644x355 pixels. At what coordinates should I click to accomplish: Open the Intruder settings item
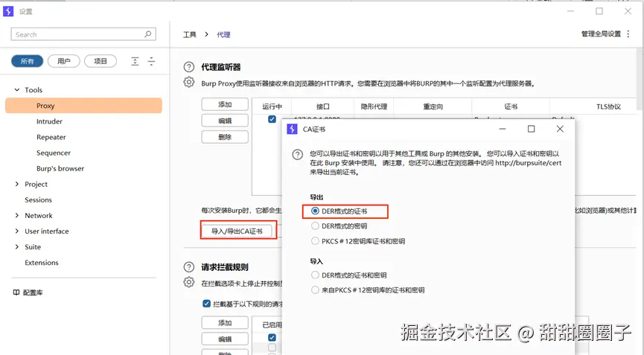tap(49, 121)
